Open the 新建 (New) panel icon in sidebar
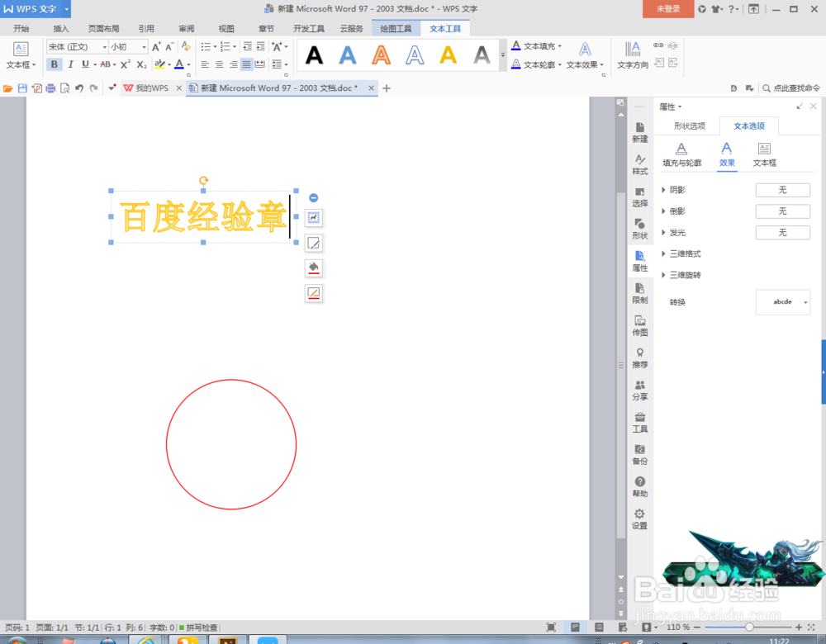826x644 pixels. pos(640,133)
